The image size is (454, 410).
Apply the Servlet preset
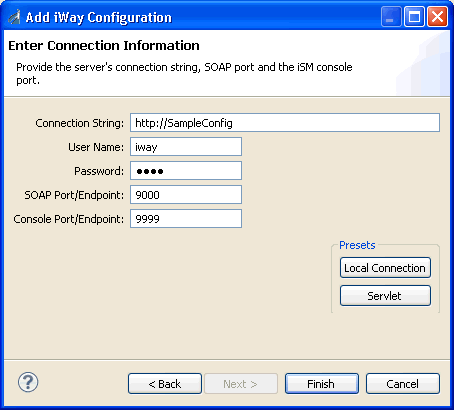[x=385, y=296]
